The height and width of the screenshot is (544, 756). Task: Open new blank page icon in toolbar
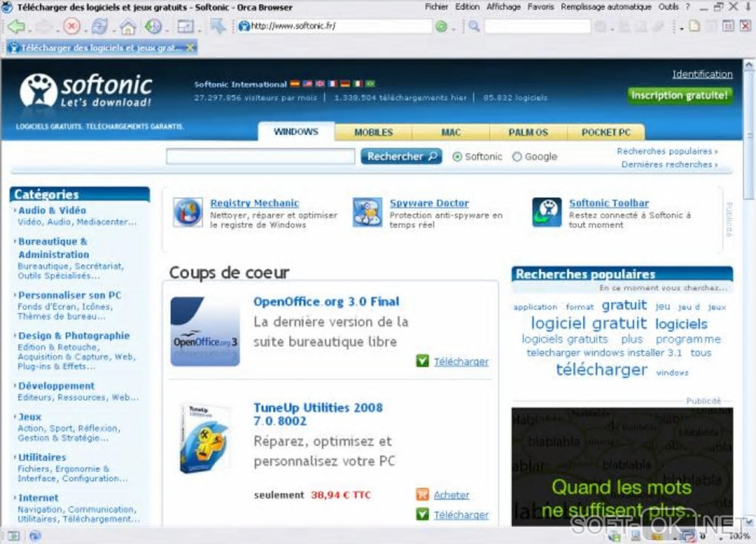[694, 26]
